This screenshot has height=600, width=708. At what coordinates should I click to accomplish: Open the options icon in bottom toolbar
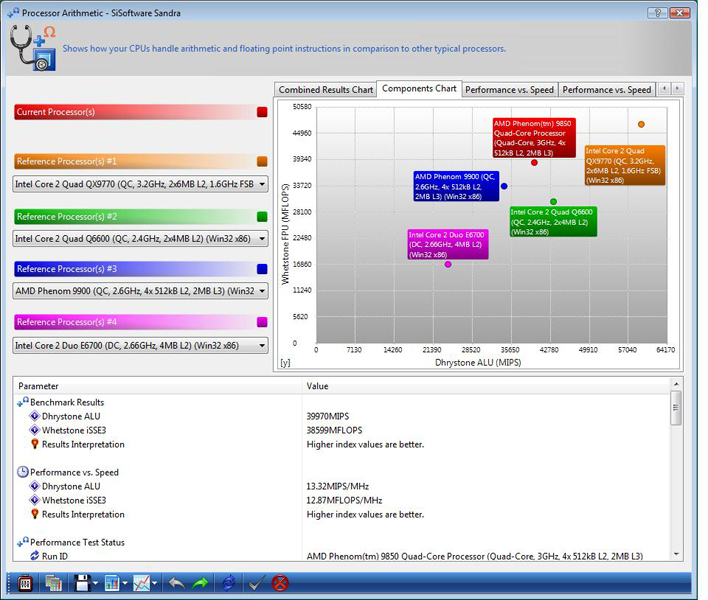[25, 583]
